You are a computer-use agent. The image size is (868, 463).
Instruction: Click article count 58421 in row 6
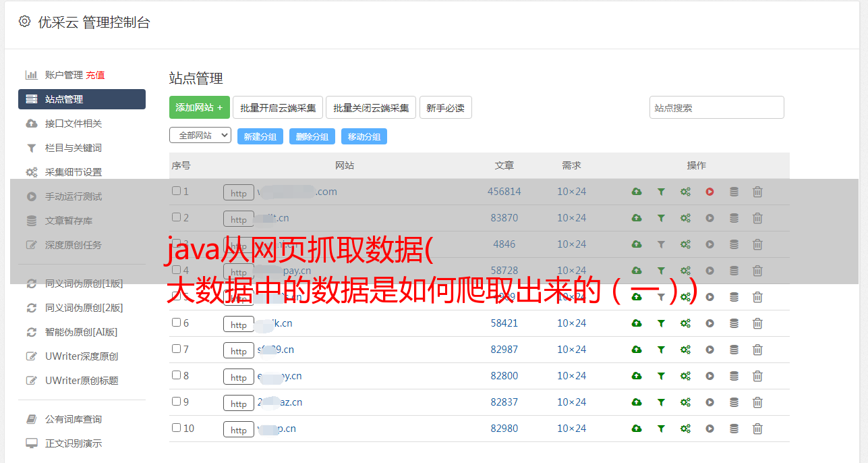click(504, 323)
